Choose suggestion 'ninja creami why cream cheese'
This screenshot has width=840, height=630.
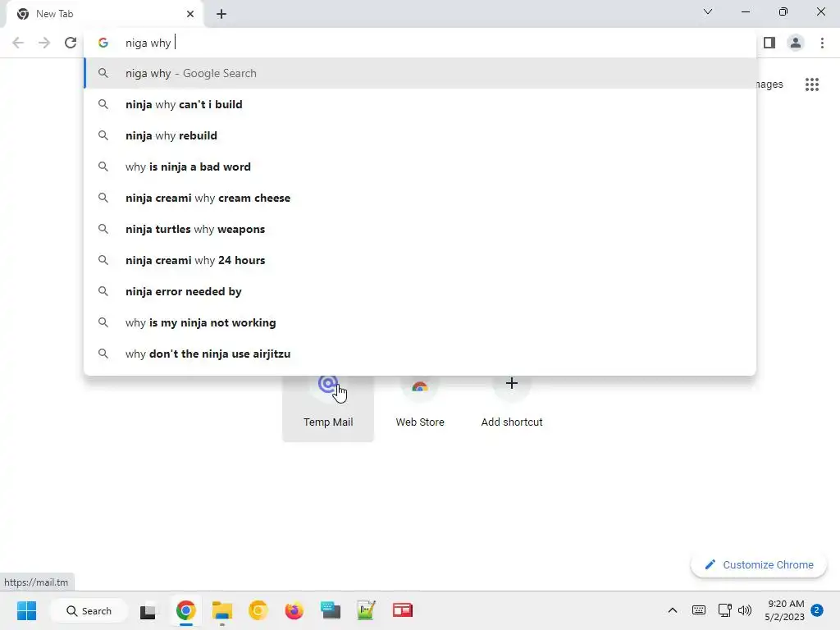click(420, 198)
